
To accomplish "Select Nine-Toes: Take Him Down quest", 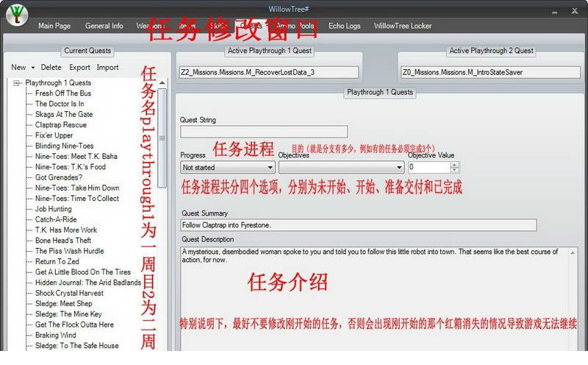I will point(77,188).
